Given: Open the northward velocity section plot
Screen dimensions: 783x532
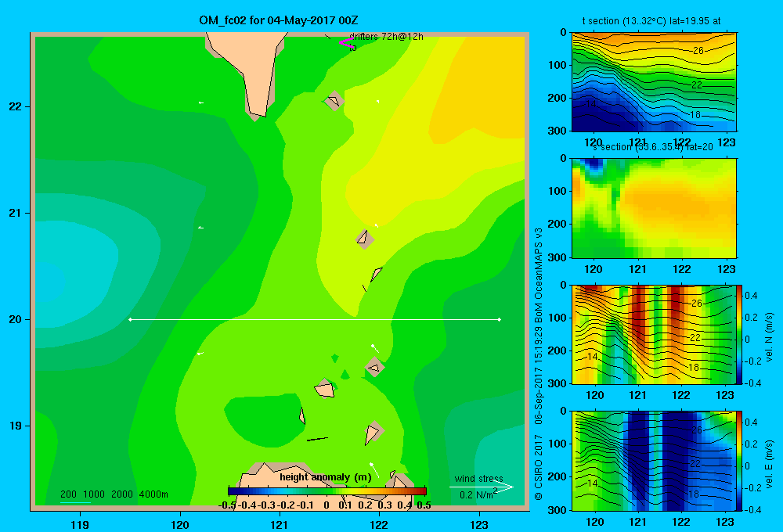Looking at the screenshot, I should pyautogui.click(x=654, y=334).
